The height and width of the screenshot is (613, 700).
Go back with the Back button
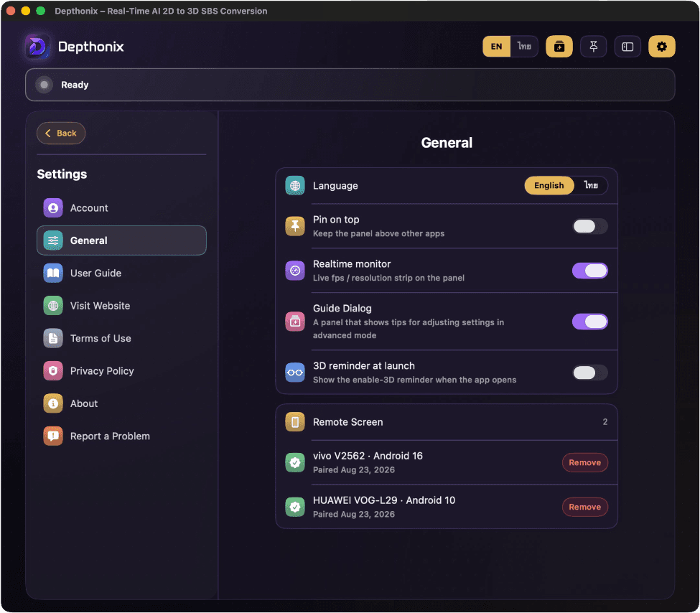[x=61, y=133]
